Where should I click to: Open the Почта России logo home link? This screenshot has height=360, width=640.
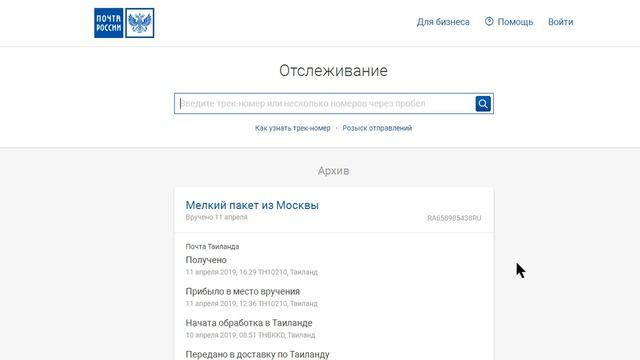pyautogui.click(x=124, y=23)
